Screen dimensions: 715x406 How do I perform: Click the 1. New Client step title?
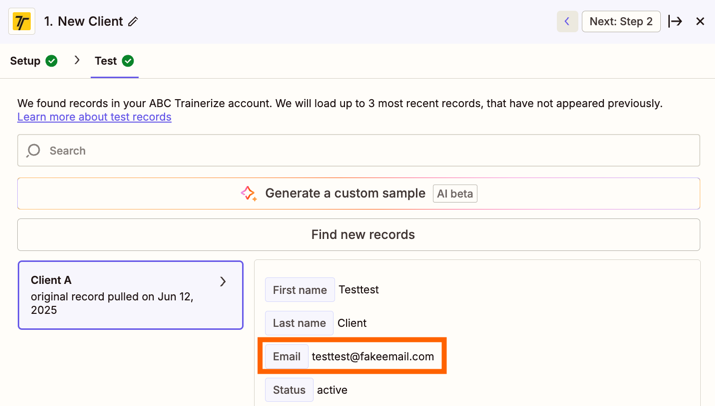click(x=83, y=21)
